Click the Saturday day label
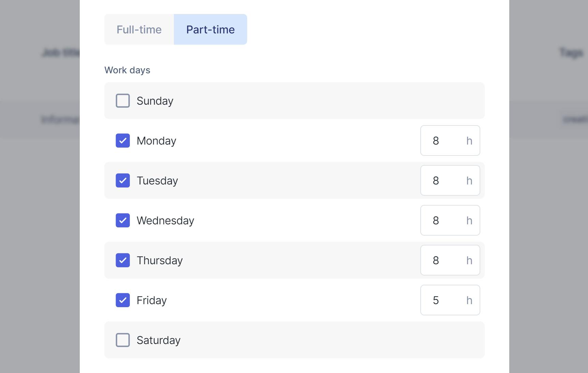 [x=159, y=340]
